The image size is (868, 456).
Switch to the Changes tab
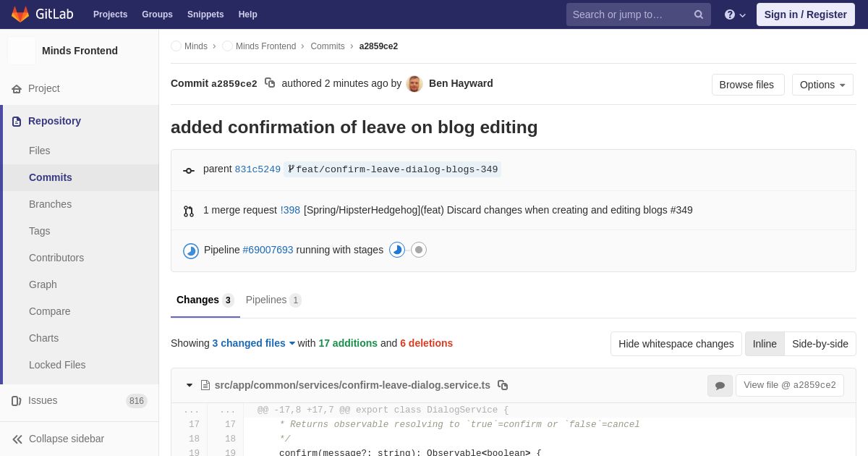[205, 300]
